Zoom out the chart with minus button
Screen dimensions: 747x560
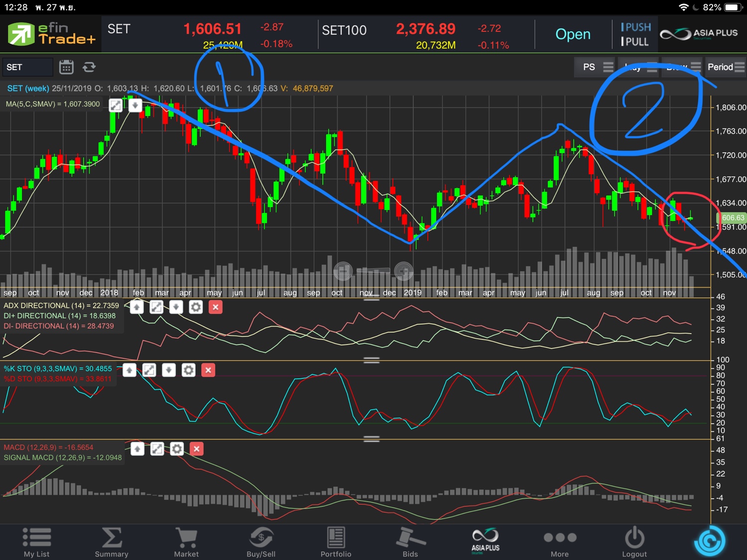(x=343, y=271)
